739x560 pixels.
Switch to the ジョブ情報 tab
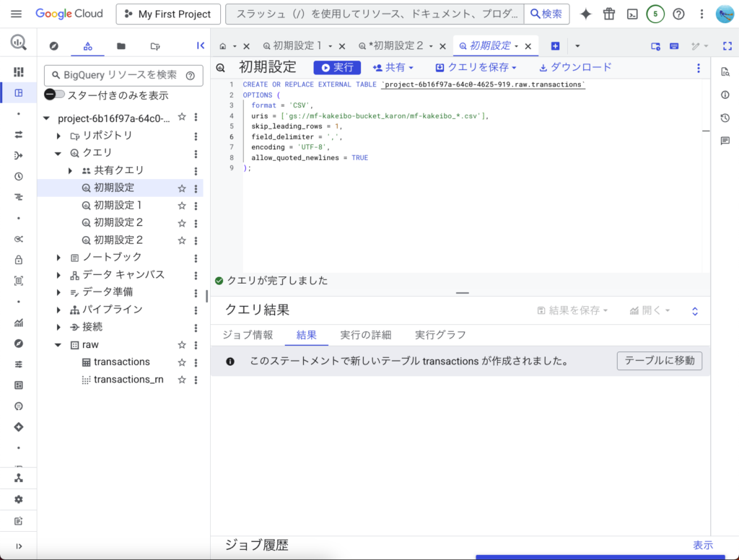pos(248,335)
